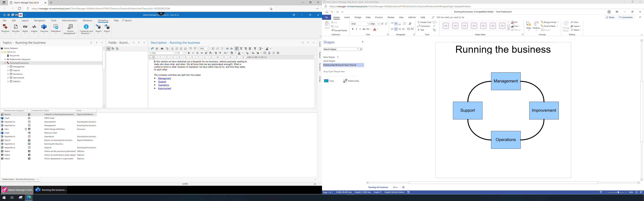Click the blue Topic shape swatch
This screenshot has height=201, width=644.
tap(326, 81)
